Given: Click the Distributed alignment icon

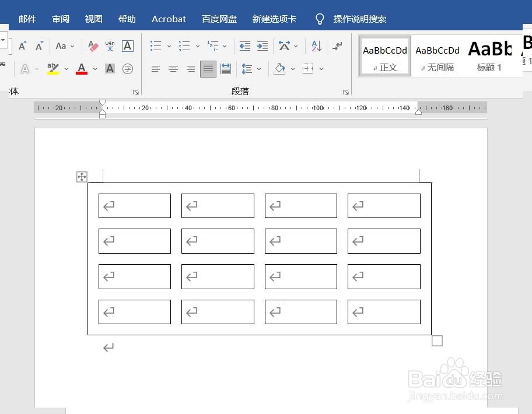Looking at the screenshot, I should click(226, 69).
